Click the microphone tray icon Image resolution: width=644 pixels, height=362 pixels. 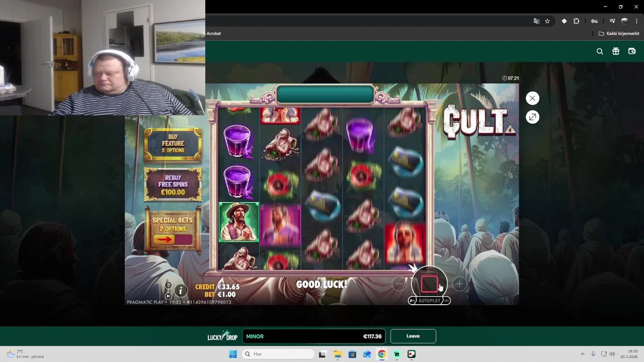click(593, 354)
